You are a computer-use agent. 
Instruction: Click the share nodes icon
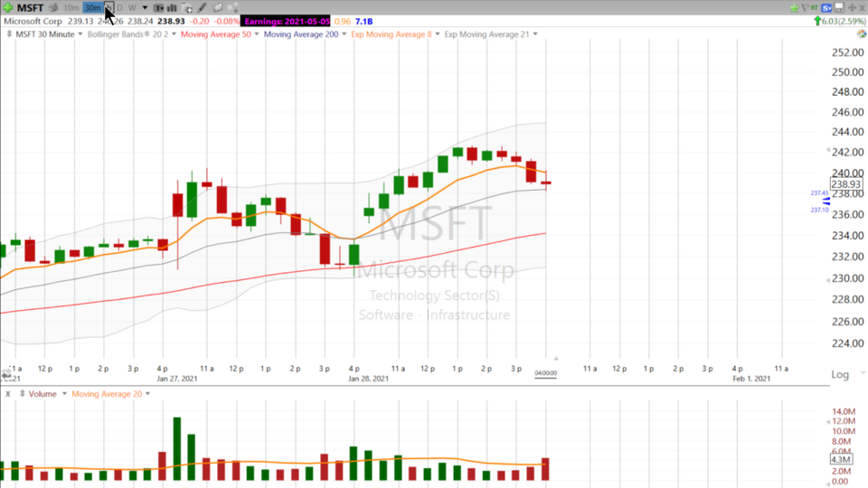coord(232,8)
